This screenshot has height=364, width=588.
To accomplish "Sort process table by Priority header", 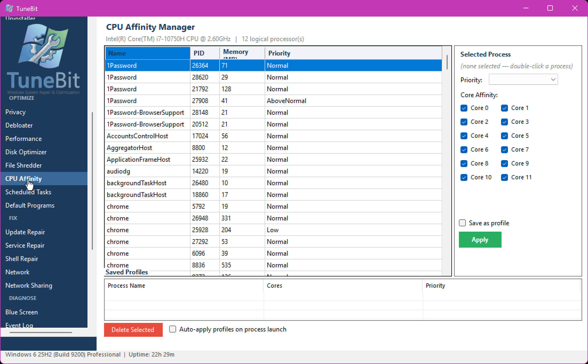I will point(353,53).
